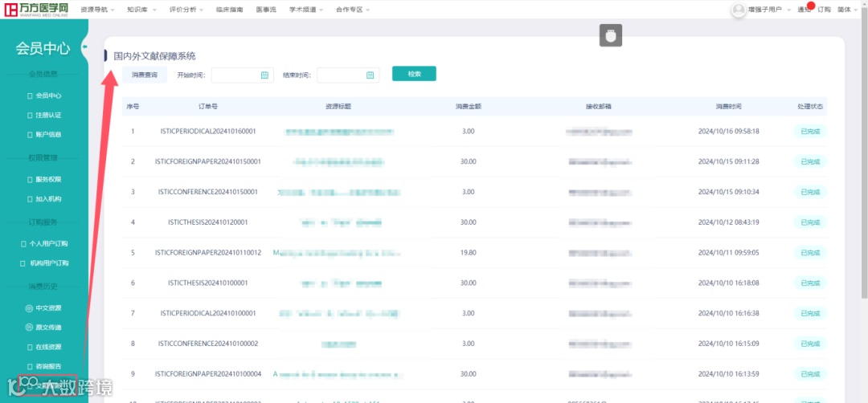Click the 19.80 amount cell
This screenshot has height=403, width=868.
(469, 253)
